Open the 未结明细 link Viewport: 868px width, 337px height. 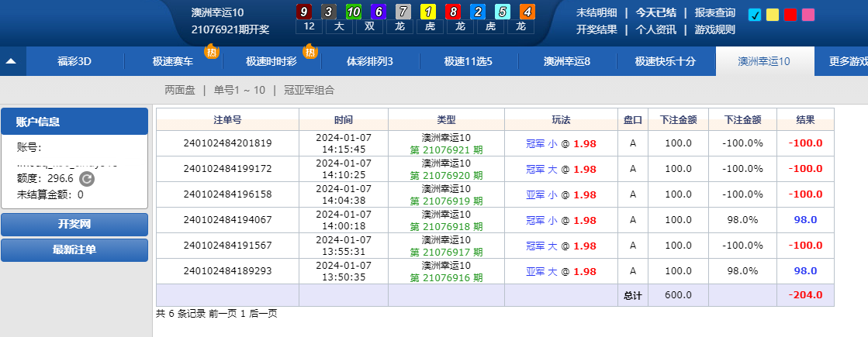tap(597, 12)
